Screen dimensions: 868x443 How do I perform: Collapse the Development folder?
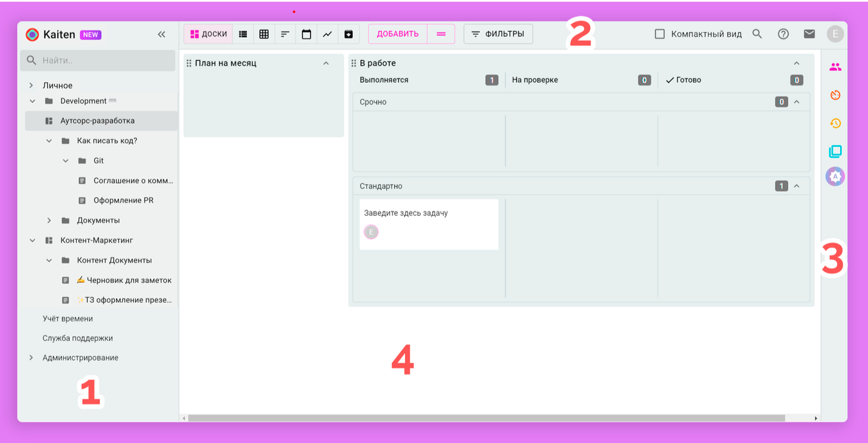(32, 101)
